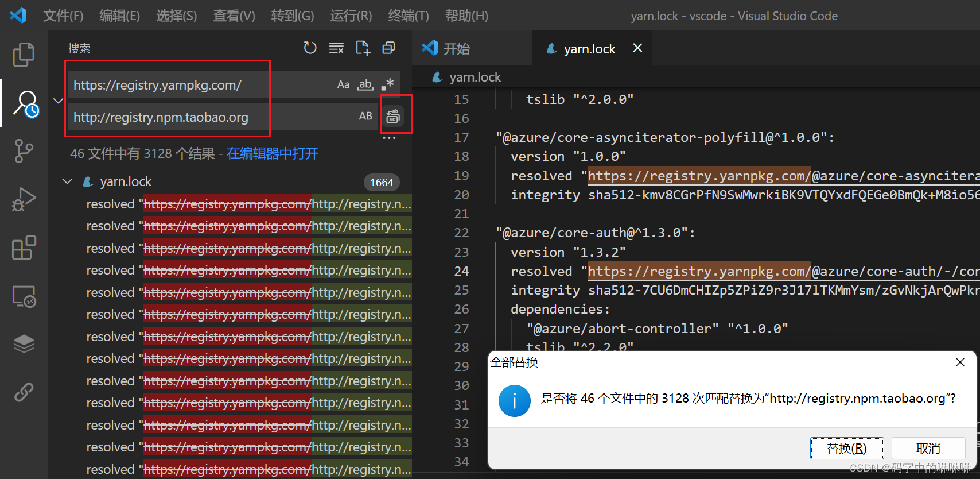980x479 pixels.
Task: Open the Explorer view in activity bar
Action: tap(24, 55)
